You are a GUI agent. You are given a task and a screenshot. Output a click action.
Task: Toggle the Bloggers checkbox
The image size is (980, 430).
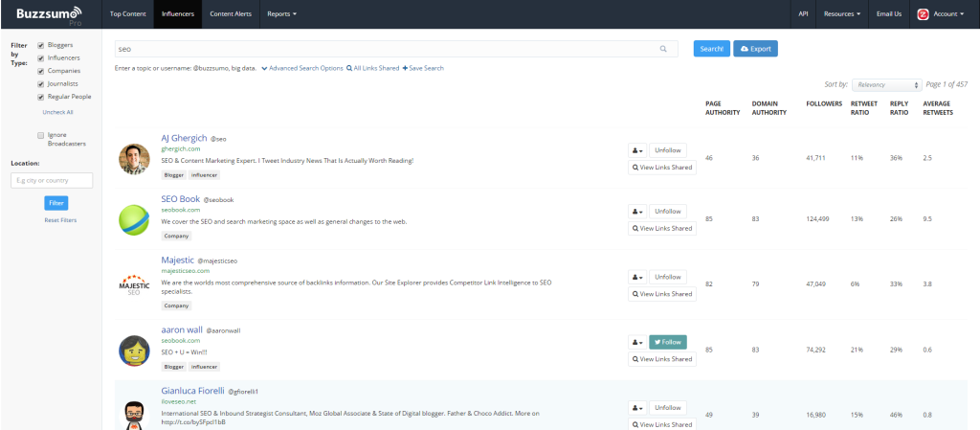[x=40, y=45]
